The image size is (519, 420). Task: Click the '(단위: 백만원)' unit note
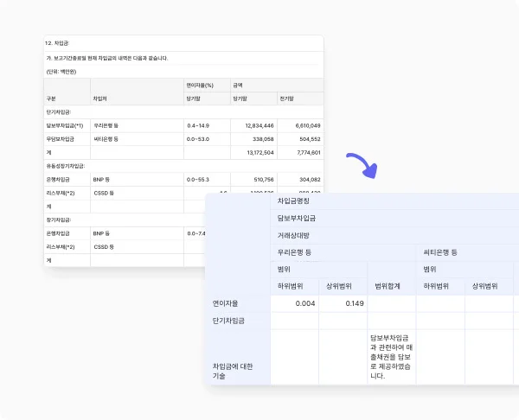click(62, 72)
